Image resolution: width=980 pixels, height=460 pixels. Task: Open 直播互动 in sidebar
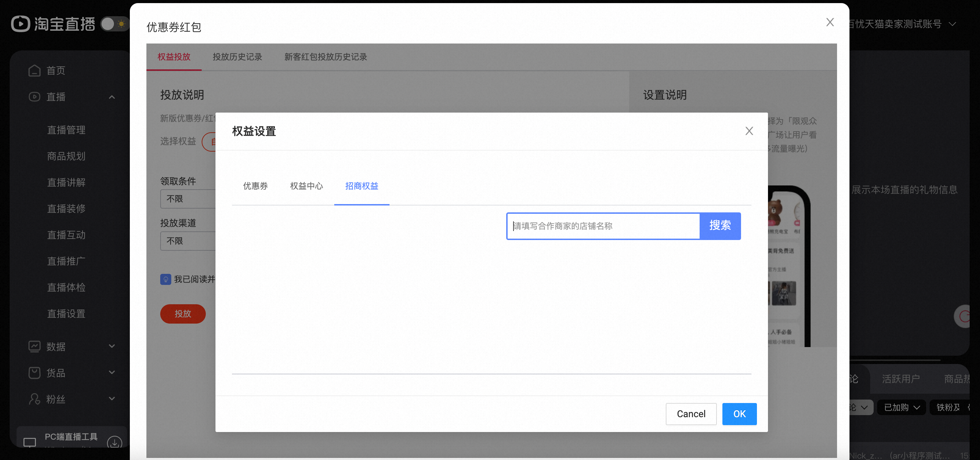click(66, 235)
